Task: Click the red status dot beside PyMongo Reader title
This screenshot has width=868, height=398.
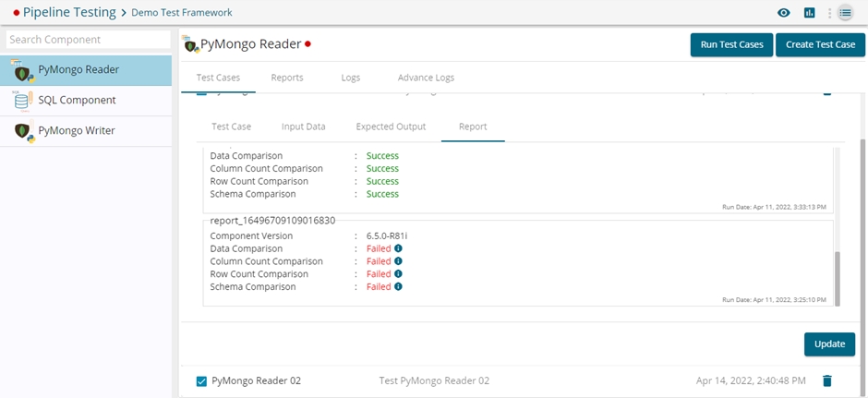Action: 307,43
